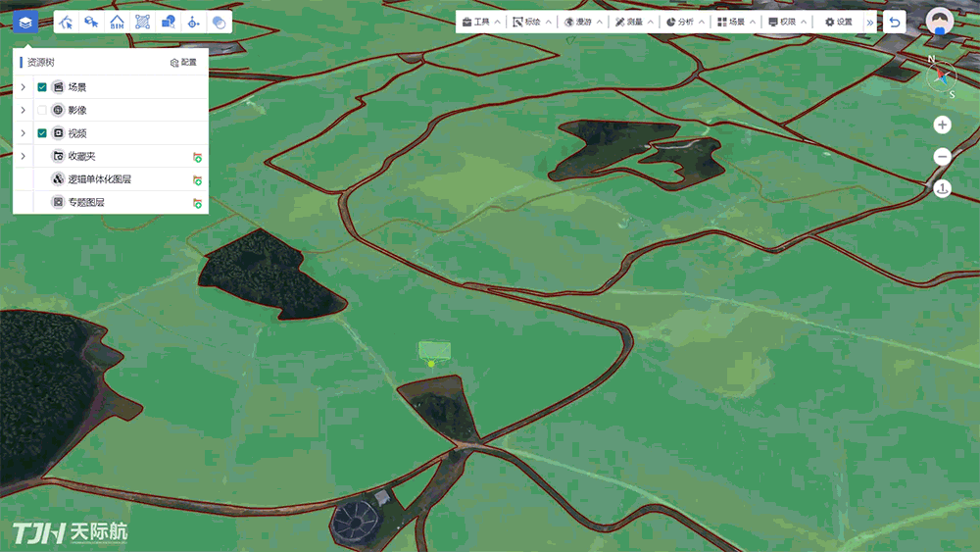
Task: Click the undo back arrow icon
Action: click(895, 22)
